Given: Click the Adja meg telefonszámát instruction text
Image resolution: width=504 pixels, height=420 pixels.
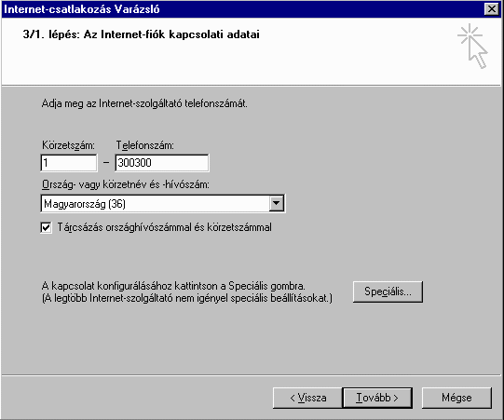Looking at the screenshot, I should [x=144, y=103].
